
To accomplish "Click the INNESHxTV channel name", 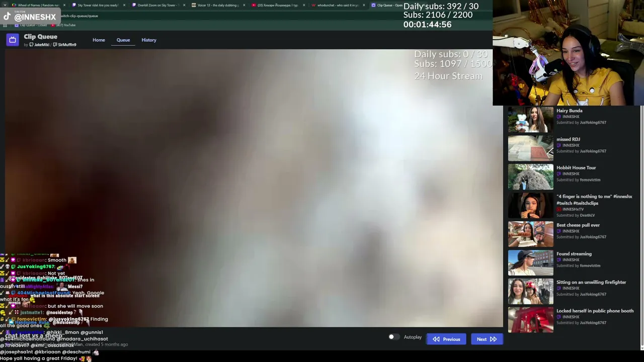I will (x=573, y=209).
